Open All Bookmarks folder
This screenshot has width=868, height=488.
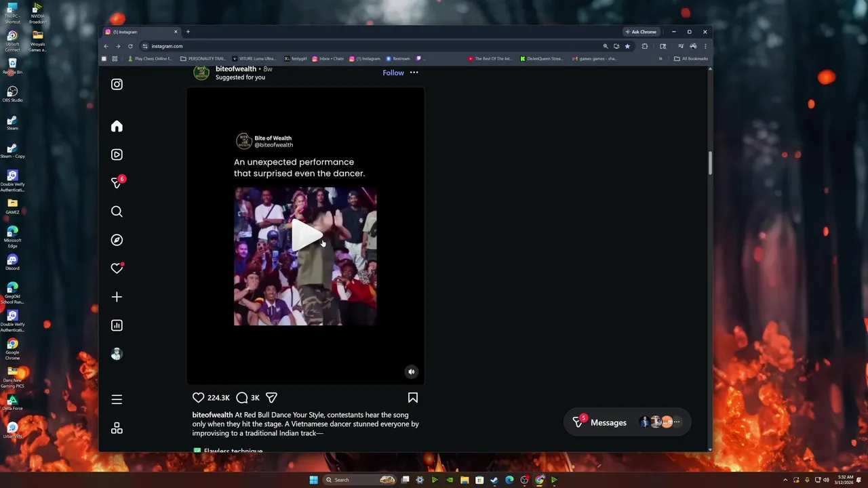click(690, 59)
